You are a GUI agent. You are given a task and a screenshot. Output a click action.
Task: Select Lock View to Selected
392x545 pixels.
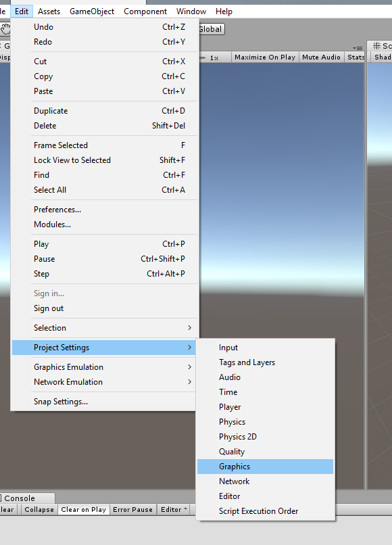[105, 160]
